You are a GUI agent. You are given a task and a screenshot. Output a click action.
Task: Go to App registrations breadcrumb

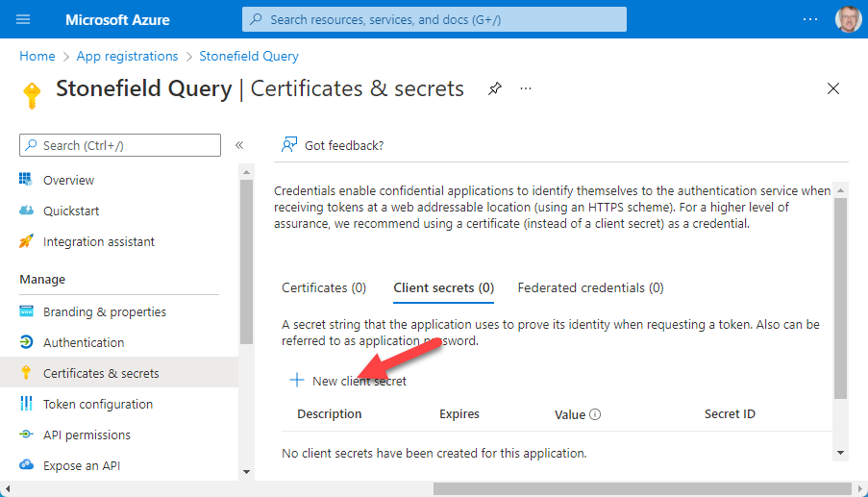click(x=127, y=57)
